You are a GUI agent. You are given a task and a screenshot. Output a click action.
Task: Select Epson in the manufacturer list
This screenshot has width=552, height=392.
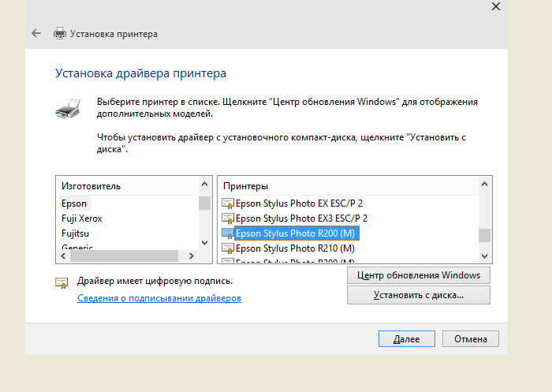[x=74, y=203]
